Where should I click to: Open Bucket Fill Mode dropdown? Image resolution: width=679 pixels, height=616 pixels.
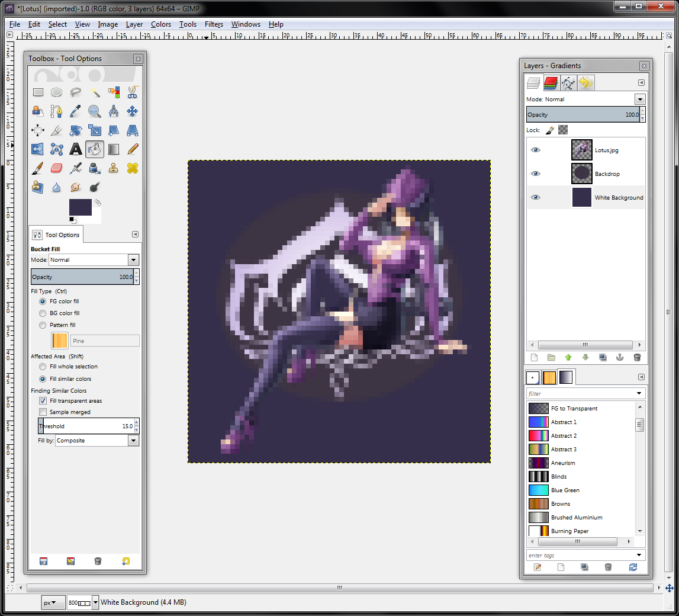tap(133, 260)
